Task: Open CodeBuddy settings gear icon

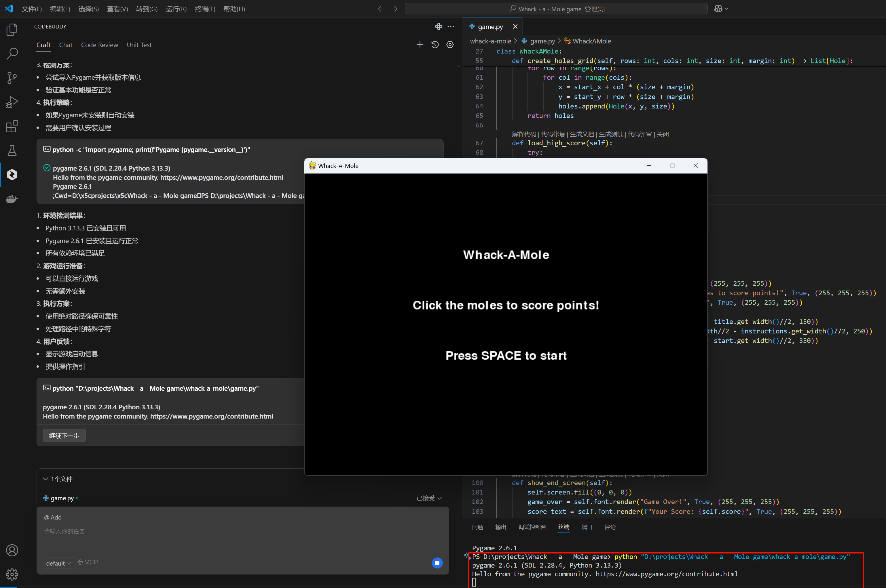Action: (x=450, y=45)
